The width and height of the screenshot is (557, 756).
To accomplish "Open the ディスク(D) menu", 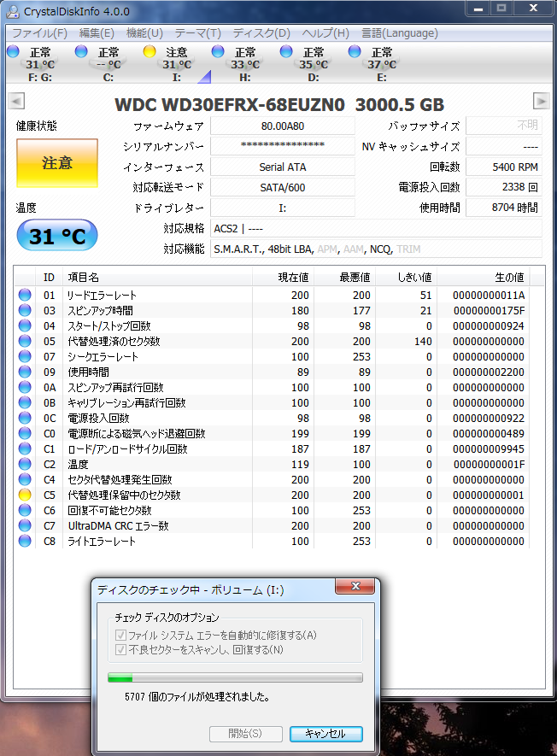I will pyautogui.click(x=261, y=33).
